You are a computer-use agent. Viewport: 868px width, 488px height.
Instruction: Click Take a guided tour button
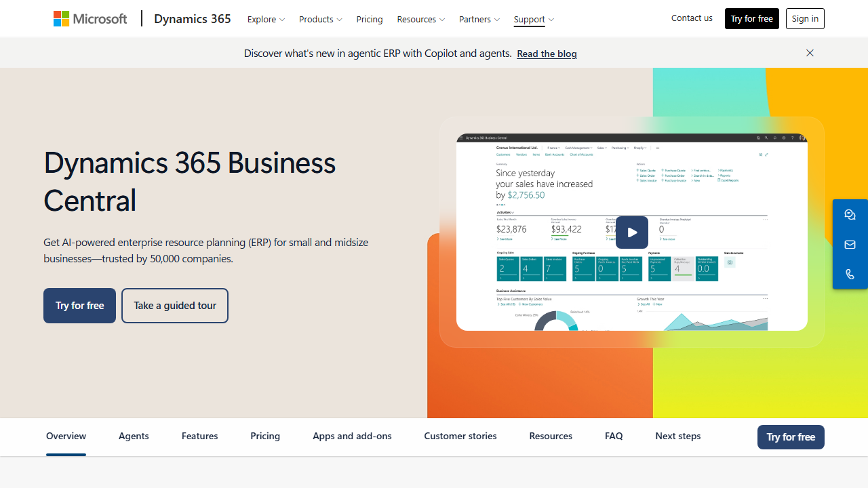(x=175, y=306)
